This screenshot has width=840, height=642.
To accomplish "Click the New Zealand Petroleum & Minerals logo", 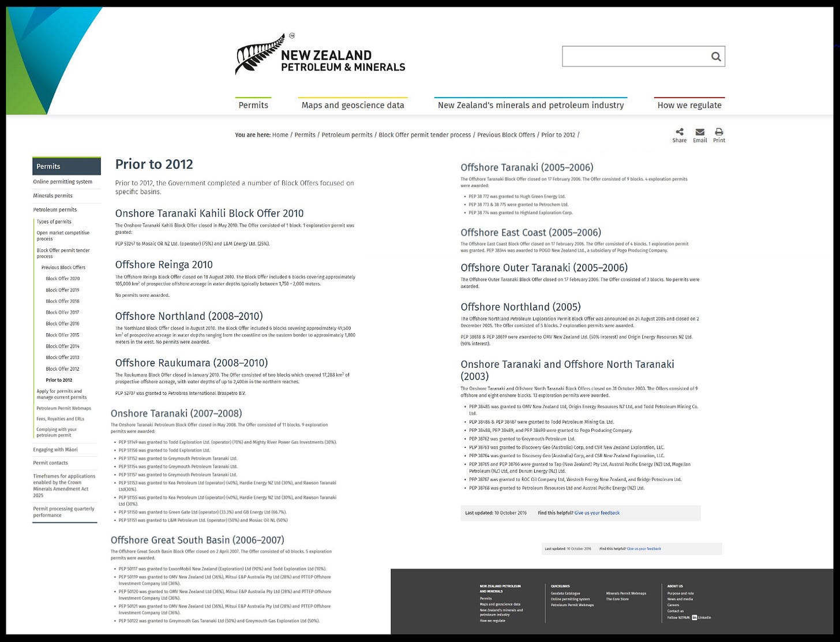I will tap(320, 54).
